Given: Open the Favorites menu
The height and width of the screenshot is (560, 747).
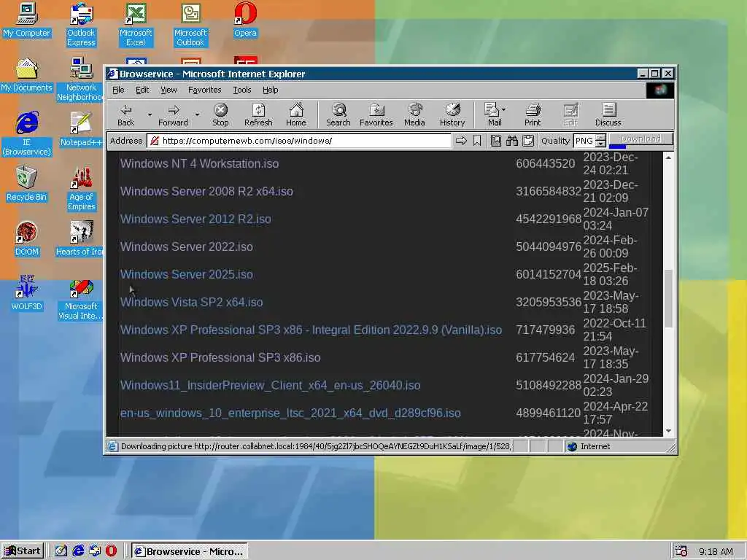Looking at the screenshot, I should (x=204, y=90).
